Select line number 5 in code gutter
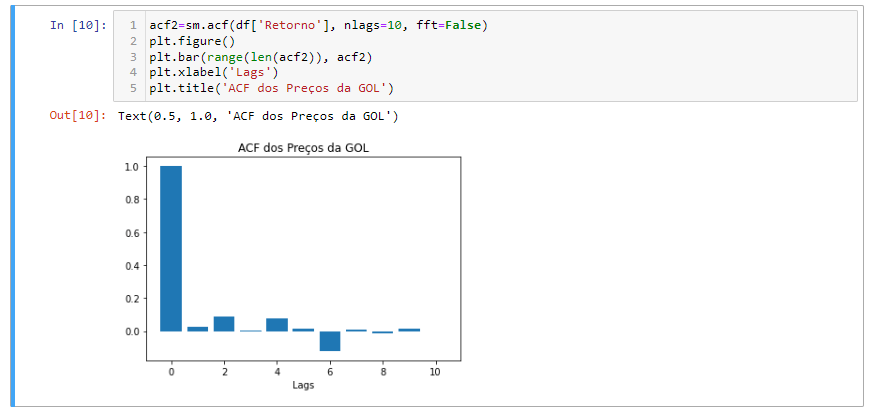The height and width of the screenshot is (414, 873). click(x=132, y=89)
